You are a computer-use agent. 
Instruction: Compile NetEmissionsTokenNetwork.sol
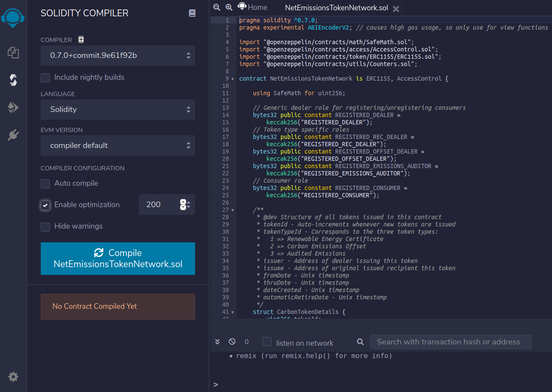pos(118,259)
